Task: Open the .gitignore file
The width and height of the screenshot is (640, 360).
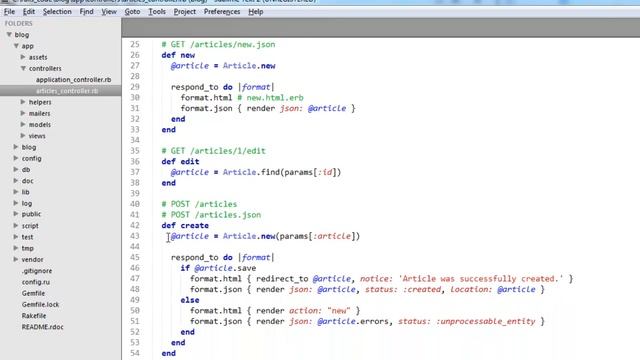Action: point(37,271)
